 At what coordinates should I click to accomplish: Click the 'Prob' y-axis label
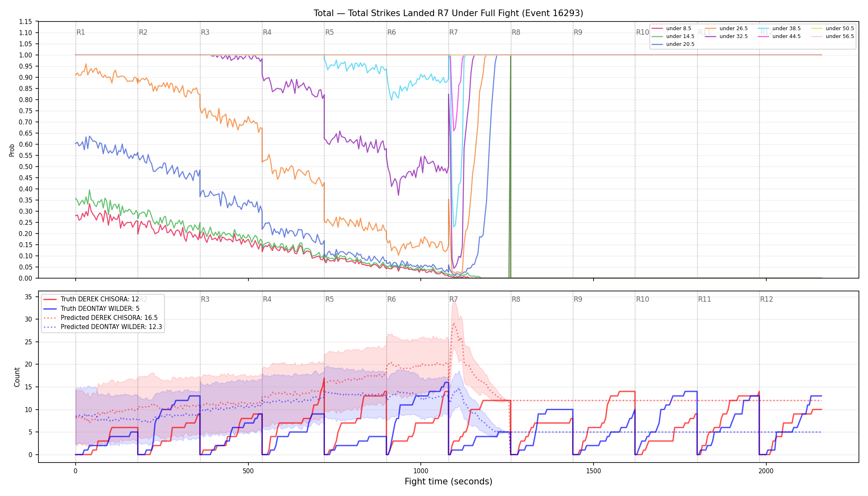(x=12, y=150)
